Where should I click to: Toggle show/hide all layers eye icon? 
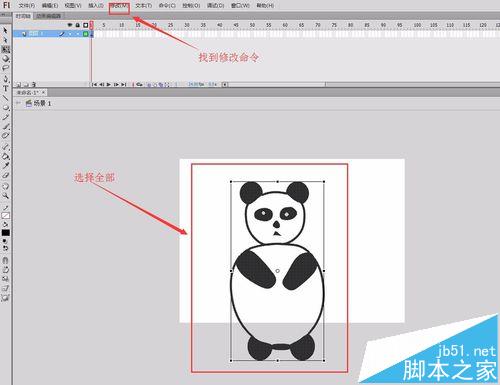tap(70, 25)
